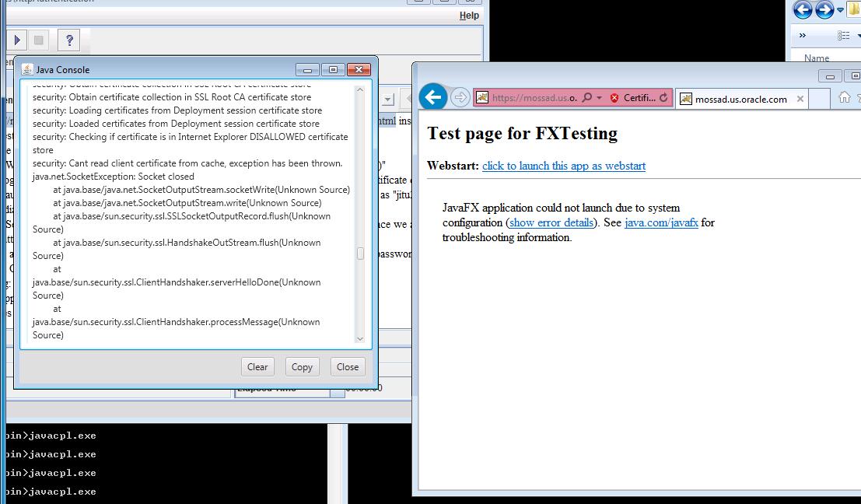The width and height of the screenshot is (861, 504).
Task: Follow the 'click to launch this app as webstart' link
Action: [563, 166]
